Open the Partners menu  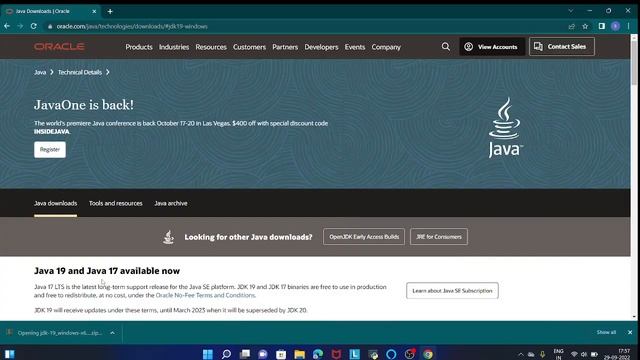(x=285, y=47)
